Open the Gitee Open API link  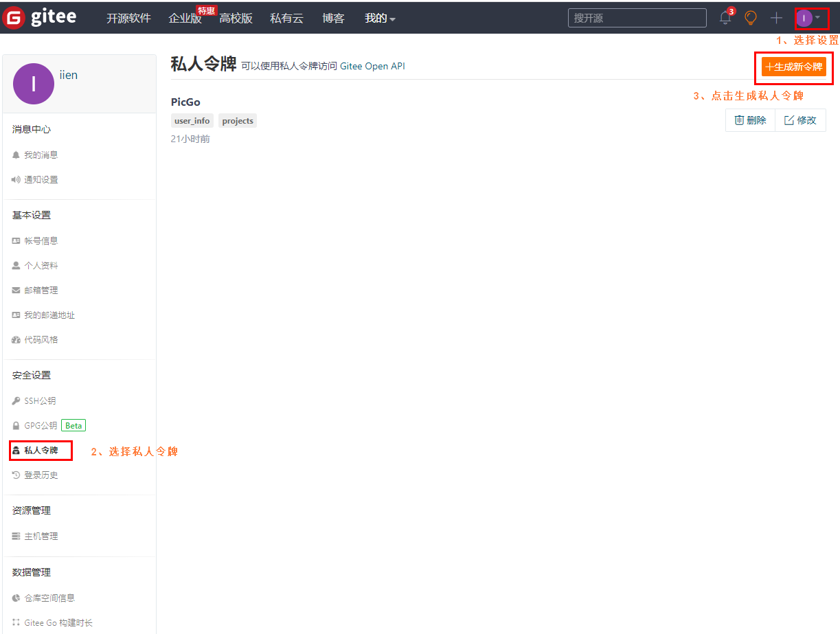coord(372,67)
